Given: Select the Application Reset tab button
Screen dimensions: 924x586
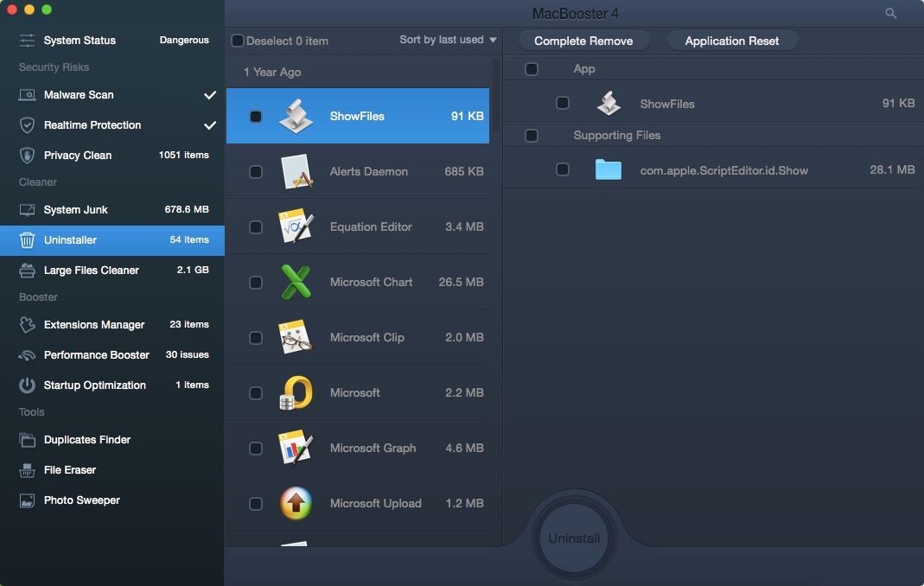Looking at the screenshot, I should [732, 41].
